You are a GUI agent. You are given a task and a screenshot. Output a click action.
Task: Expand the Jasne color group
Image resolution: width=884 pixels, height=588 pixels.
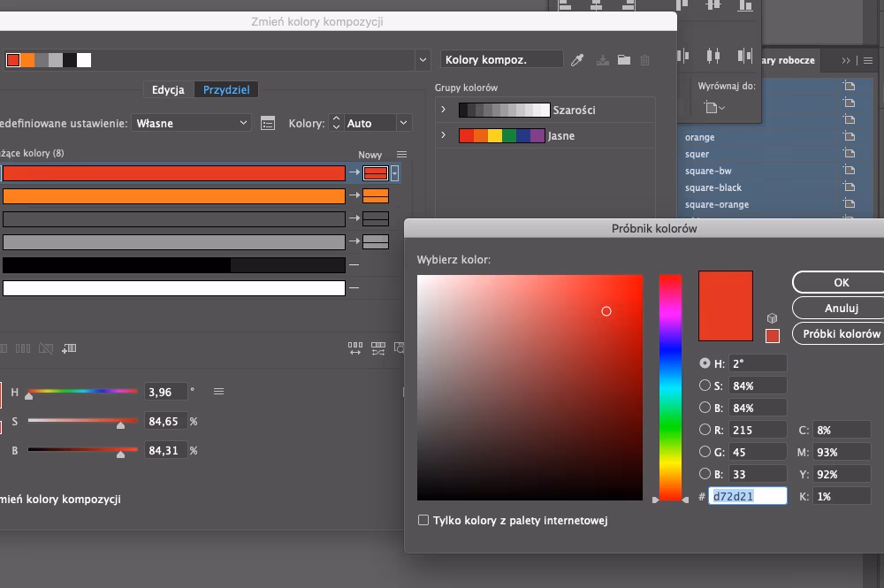pyautogui.click(x=443, y=135)
